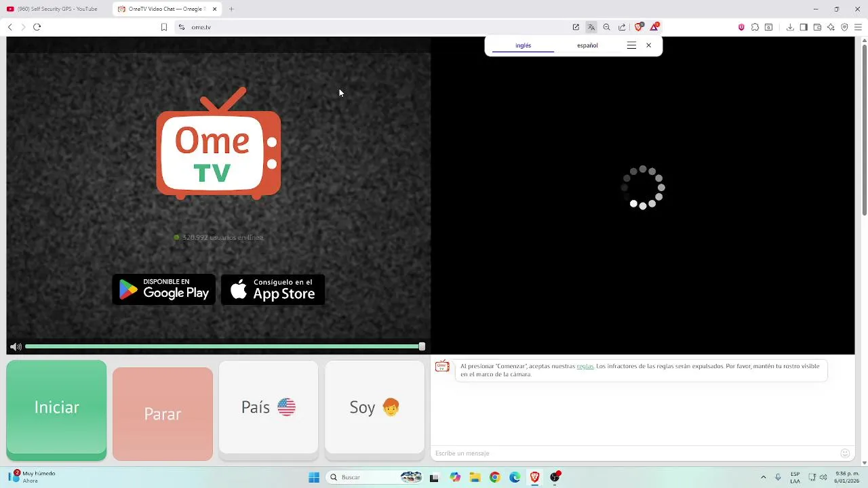This screenshot has height=488, width=868.
Task: Open Brave VPN shield icon
Action: tap(844, 27)
